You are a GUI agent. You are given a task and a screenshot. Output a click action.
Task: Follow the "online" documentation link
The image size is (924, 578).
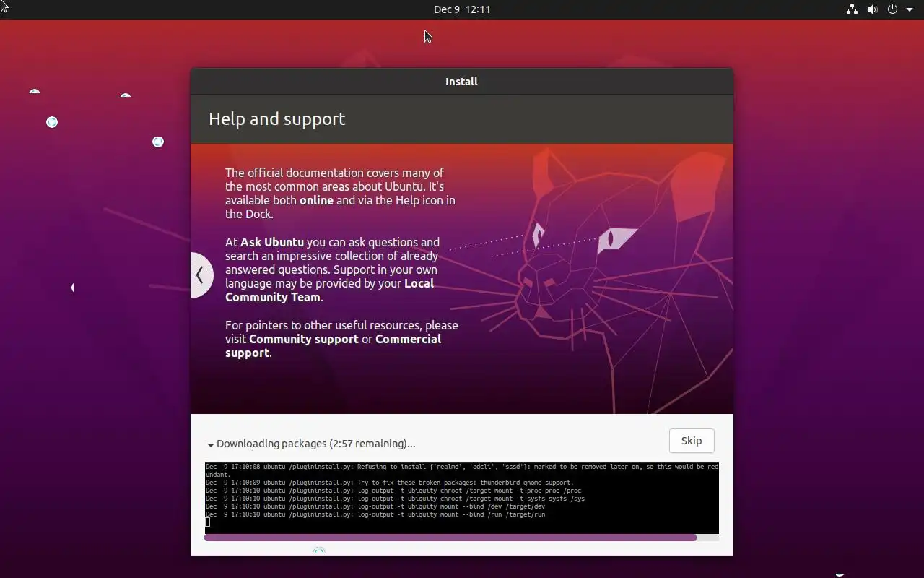point(316,200)
